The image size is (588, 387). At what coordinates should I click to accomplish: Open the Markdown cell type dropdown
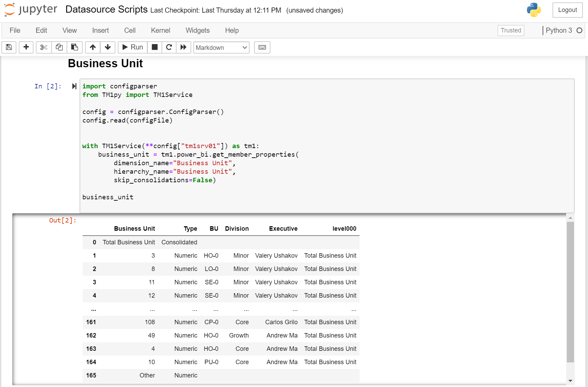point(221,47)
